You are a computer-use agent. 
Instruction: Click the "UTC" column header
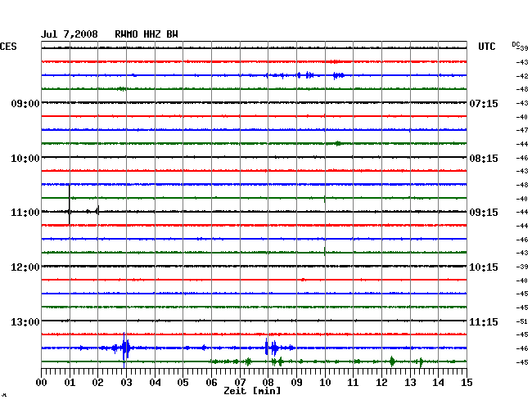tap(486, 47)
